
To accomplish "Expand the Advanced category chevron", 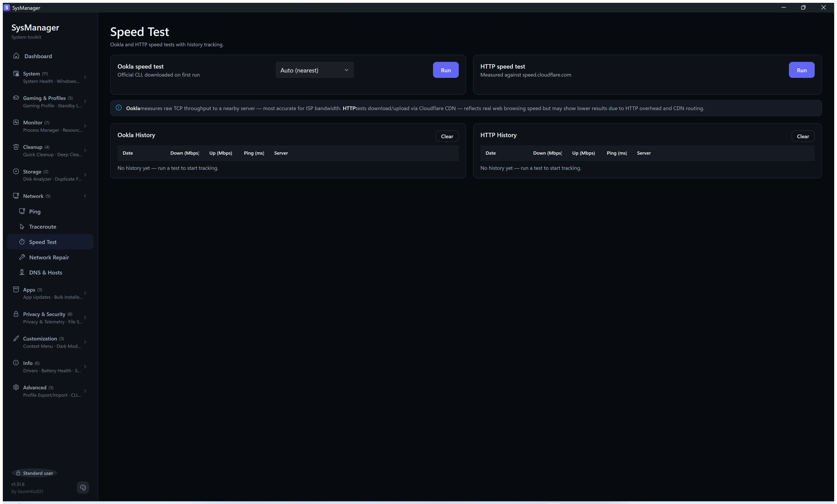I will (85, 391).
